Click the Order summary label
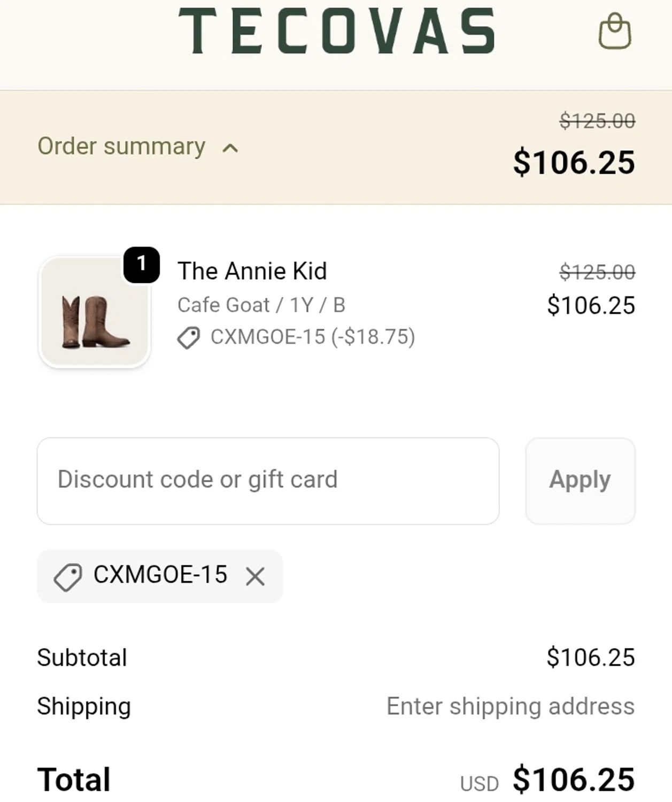This screenshot has width=672, height=802. 121,146
